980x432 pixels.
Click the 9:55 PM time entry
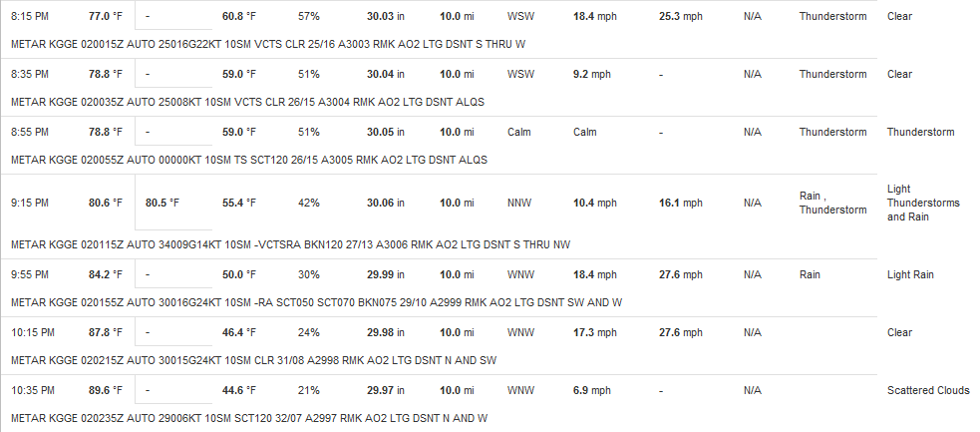coord(29,274)
